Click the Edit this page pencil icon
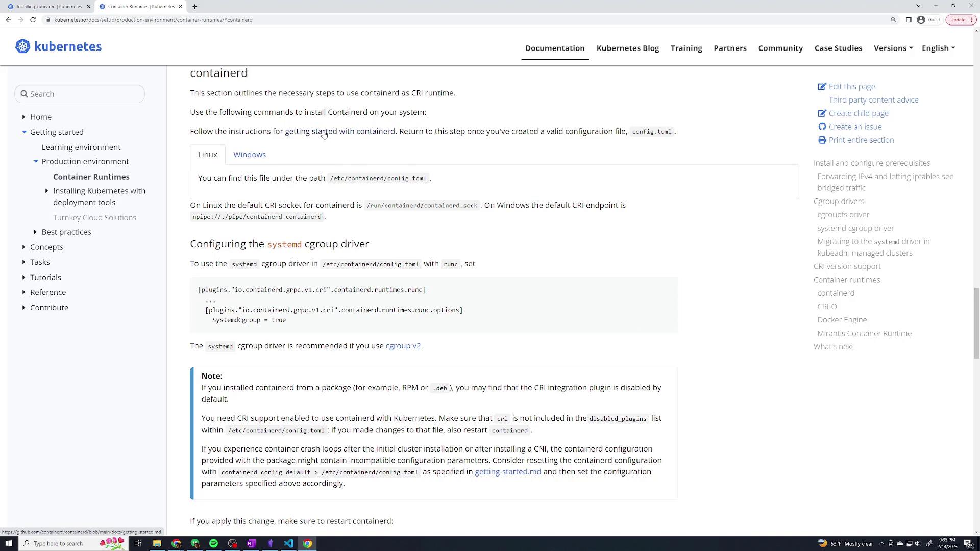This screenshot has height=551, width=980. coord(822,87)
